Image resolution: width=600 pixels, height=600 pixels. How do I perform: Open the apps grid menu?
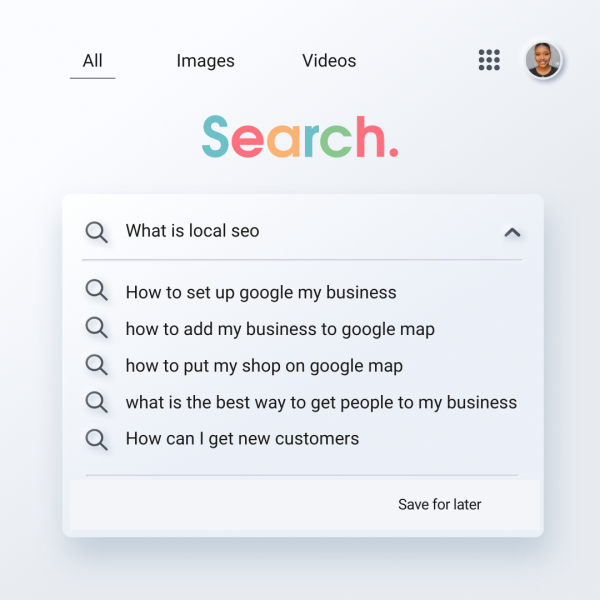click(x=489, y=60)
